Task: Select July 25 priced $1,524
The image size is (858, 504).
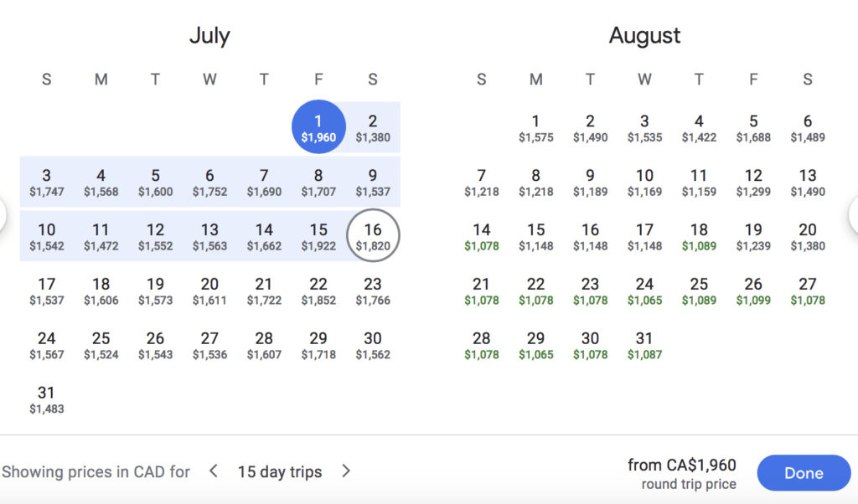Action: [101, 345]
